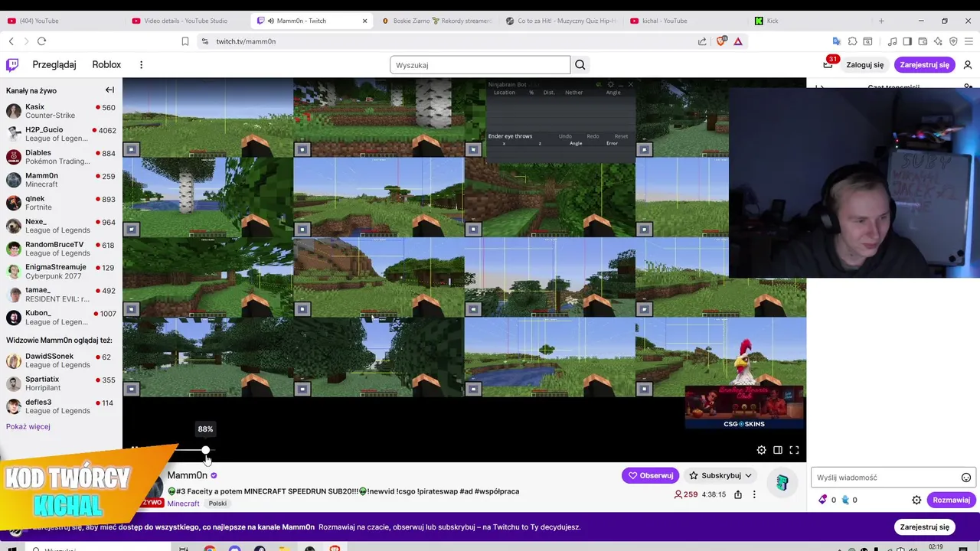
Task: Click Zarejestruj się in the bottom banner
Action: pyautogui.click(x=924, y=527)
